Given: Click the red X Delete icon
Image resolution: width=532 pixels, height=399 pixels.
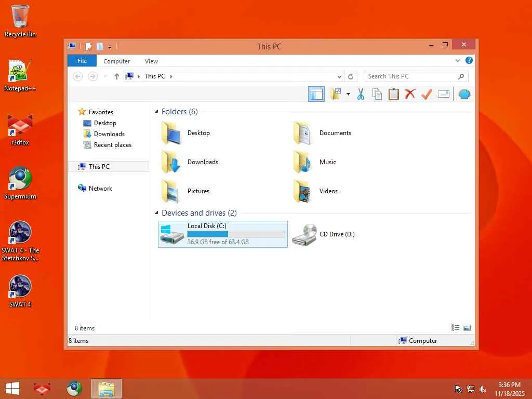Looking at the screenshot, I should coord(410,94).
